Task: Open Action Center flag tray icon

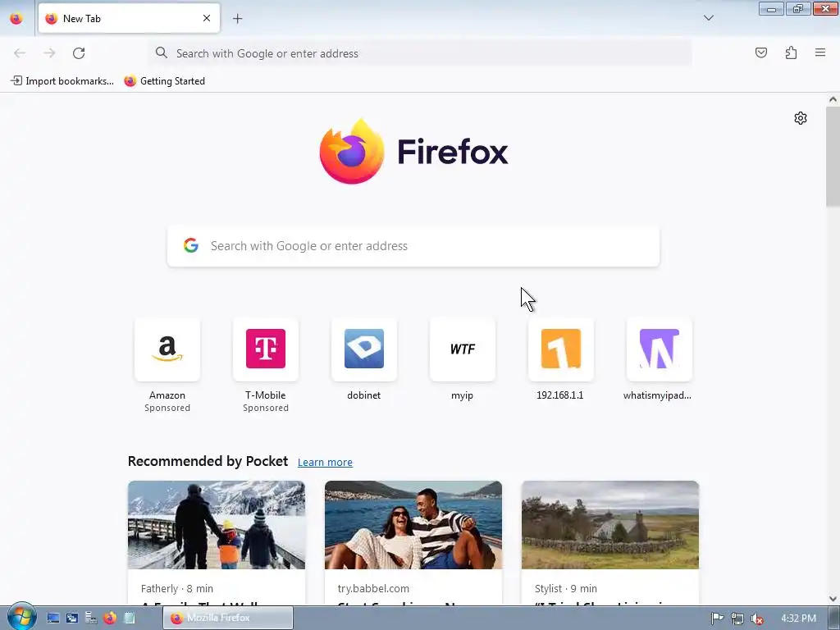Action: coord(717,619)
